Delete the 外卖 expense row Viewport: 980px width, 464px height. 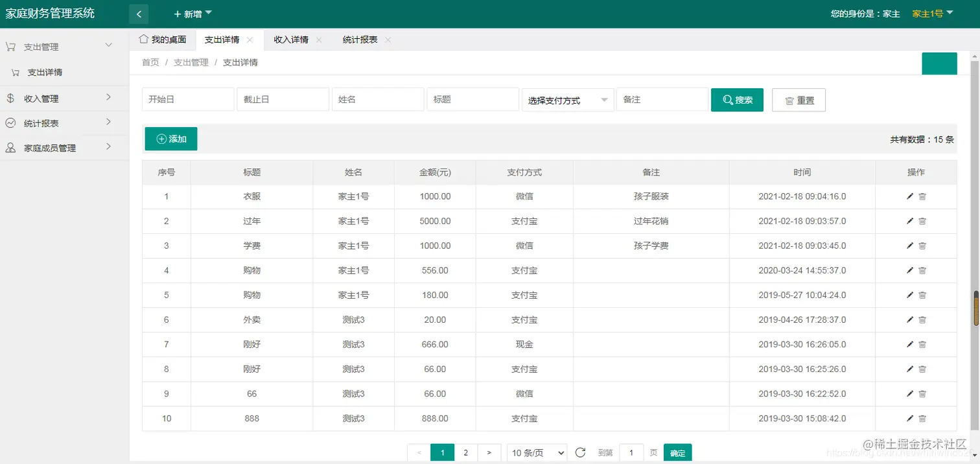coord(922,319)
